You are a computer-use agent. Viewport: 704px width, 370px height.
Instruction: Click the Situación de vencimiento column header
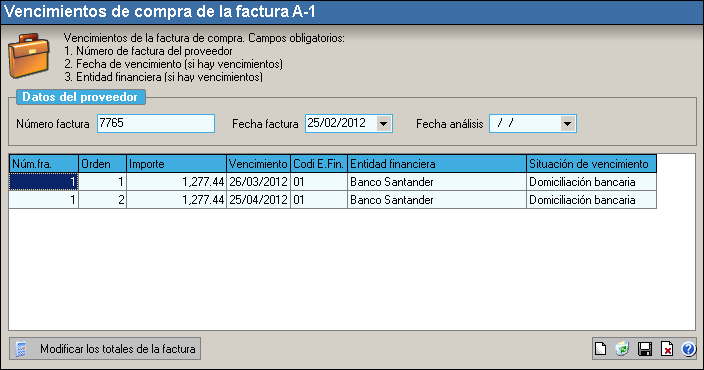pos(591,164)
